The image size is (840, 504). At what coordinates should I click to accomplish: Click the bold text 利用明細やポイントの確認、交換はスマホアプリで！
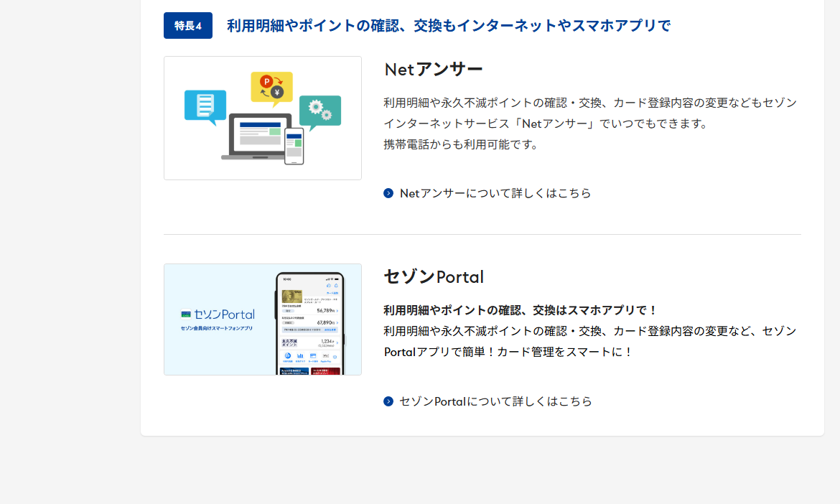click(x=521, y=310)
